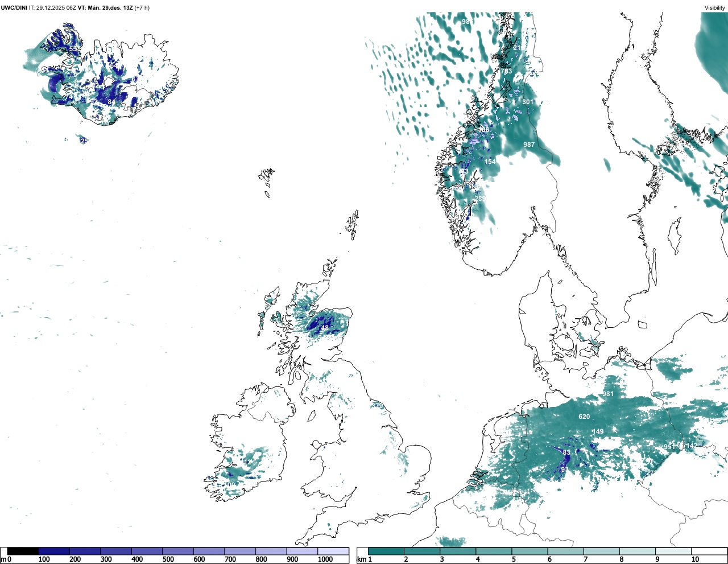This screenshot has height=564, width=728.
Task: Click the 5–6 km teal legend swatch
Action: pos(530,551)
